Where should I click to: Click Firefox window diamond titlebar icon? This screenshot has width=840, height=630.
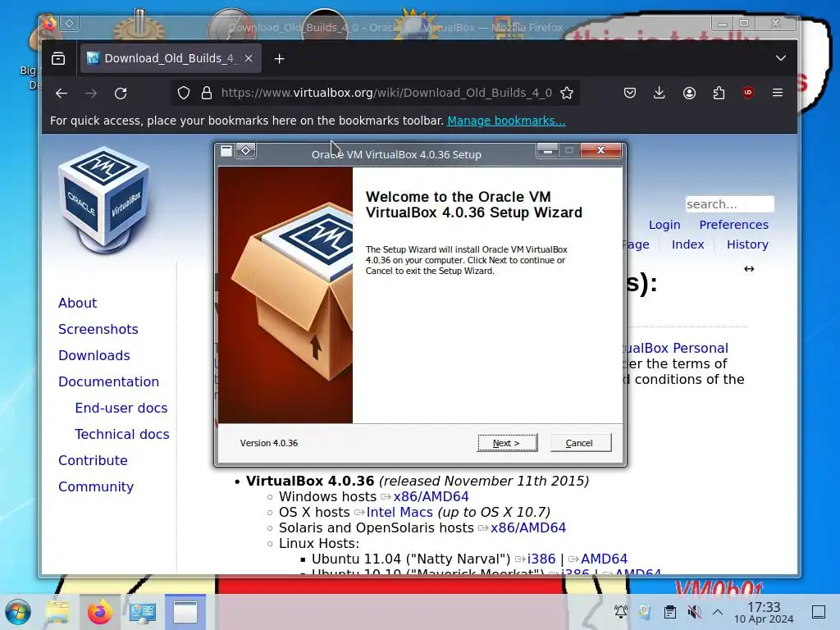[69, 23]
